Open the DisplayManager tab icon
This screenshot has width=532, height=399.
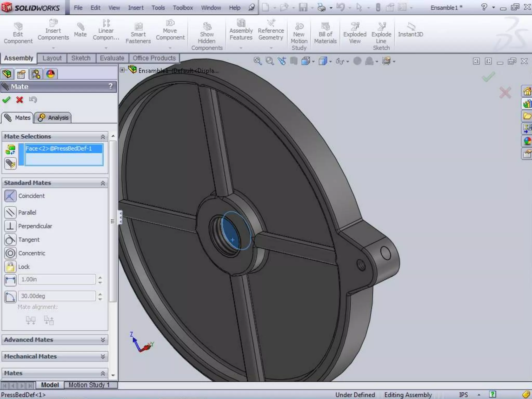tap(50, 74)
